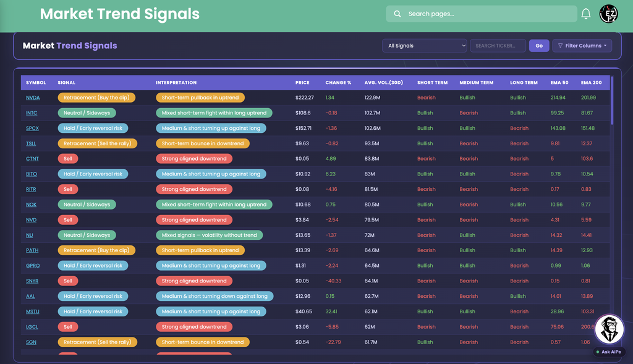Screen dimensions: 633x364
Task: Sort by the SIGNAL column header
Action: click(x=66, y=83)
